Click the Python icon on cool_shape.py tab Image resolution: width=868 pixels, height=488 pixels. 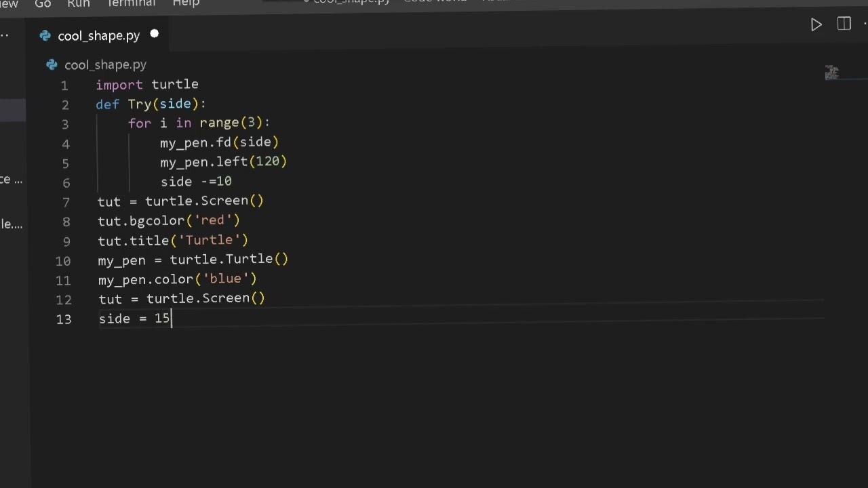(45, 36)
